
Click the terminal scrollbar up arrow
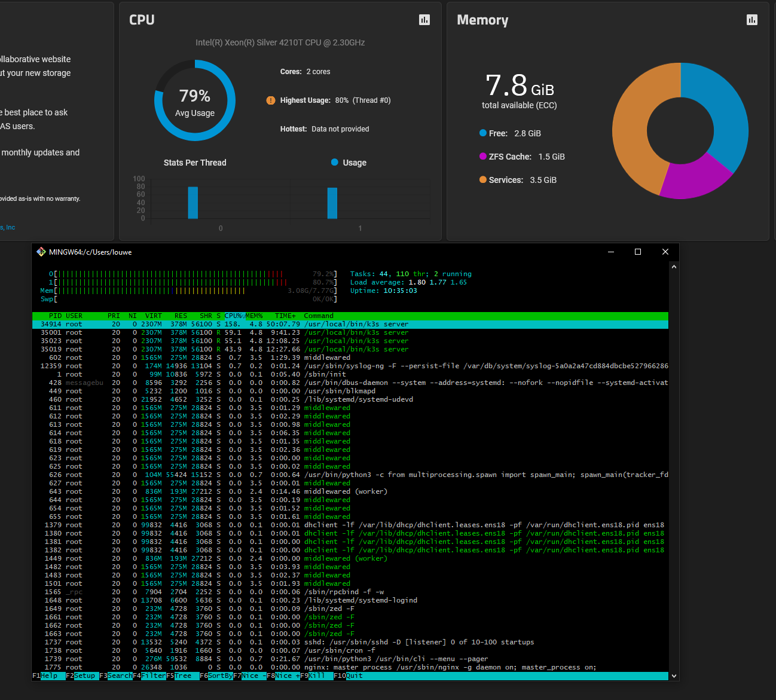(674, 267)
